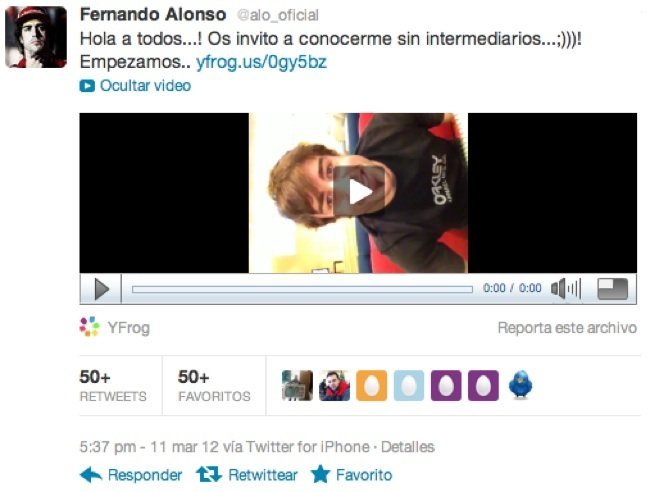This screenshot has width=650, height=492.
Task: Click the Fernando Alonso display name
Action: point(153,15)
